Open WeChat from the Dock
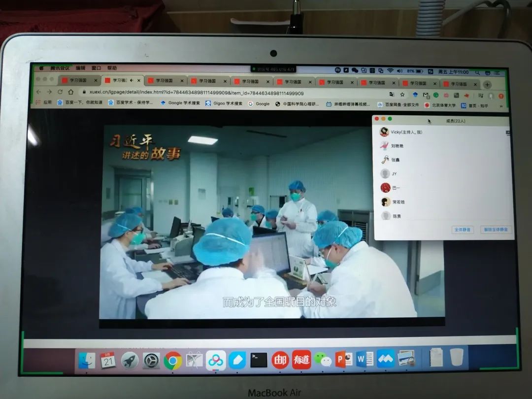Screen dimensions: 532x399 click(323, 360)
